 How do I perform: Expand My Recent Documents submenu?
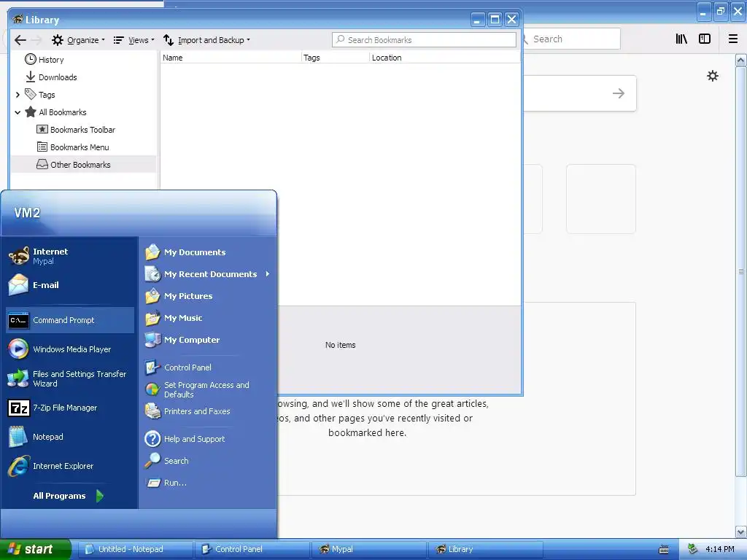[208, 274]
